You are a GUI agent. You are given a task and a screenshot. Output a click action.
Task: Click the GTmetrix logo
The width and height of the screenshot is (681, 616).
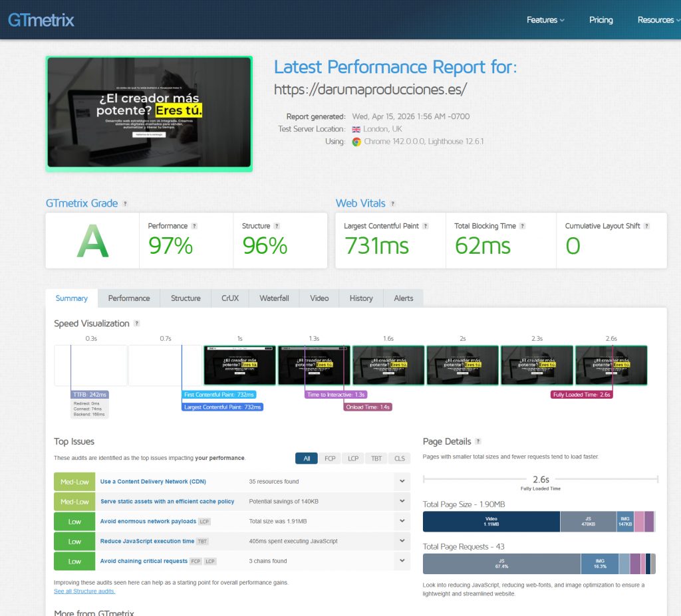coord(41,19)
